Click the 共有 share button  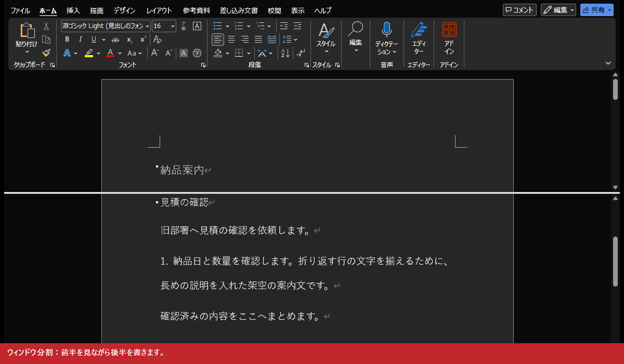(597, 10)
